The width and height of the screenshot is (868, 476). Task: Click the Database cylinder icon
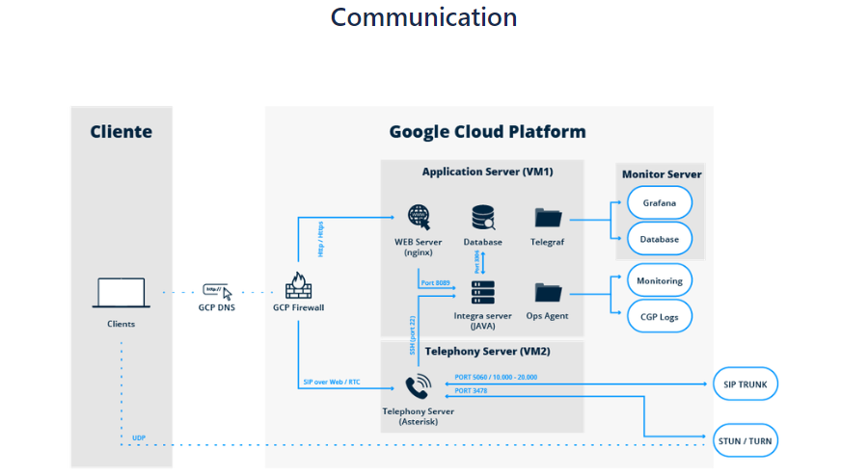(483, 218)
